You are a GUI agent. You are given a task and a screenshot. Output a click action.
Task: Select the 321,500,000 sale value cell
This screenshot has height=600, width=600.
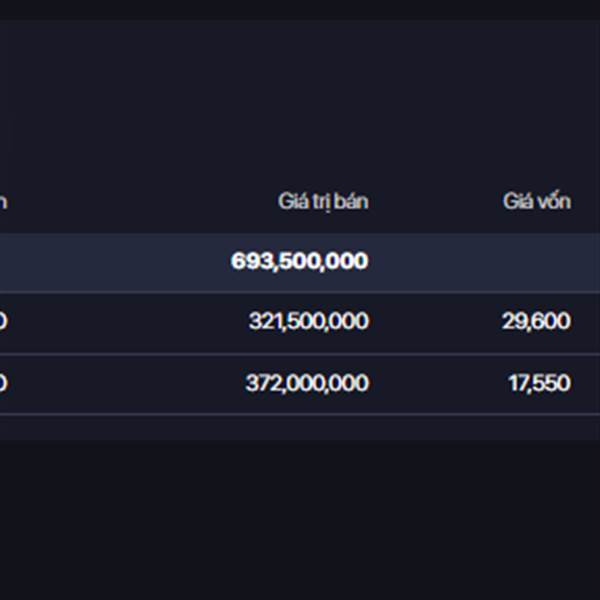coord(308,321)
